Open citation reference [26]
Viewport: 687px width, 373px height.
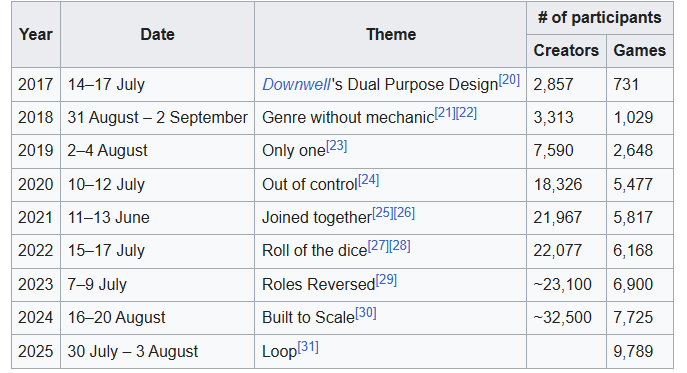[x=404, y=213]
